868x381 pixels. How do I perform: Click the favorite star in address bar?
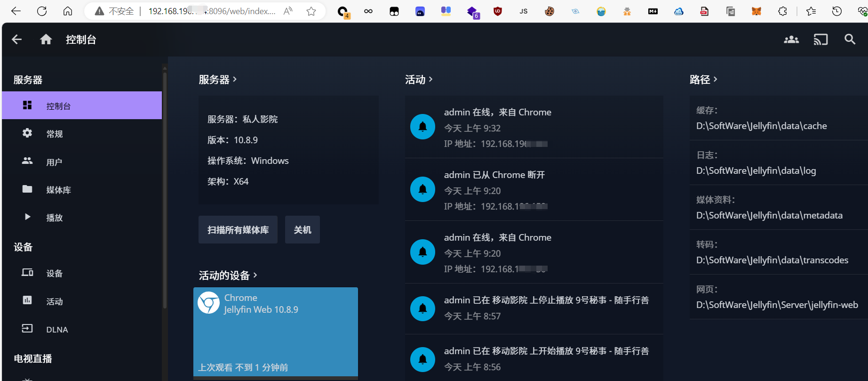[x=311, y=11]
